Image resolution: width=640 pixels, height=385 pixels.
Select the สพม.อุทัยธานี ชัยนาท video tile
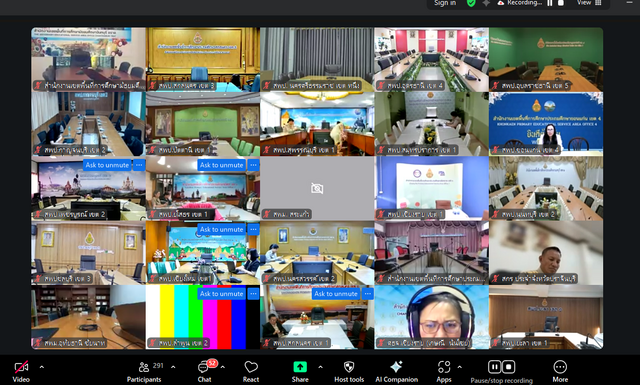pos(89,317)
